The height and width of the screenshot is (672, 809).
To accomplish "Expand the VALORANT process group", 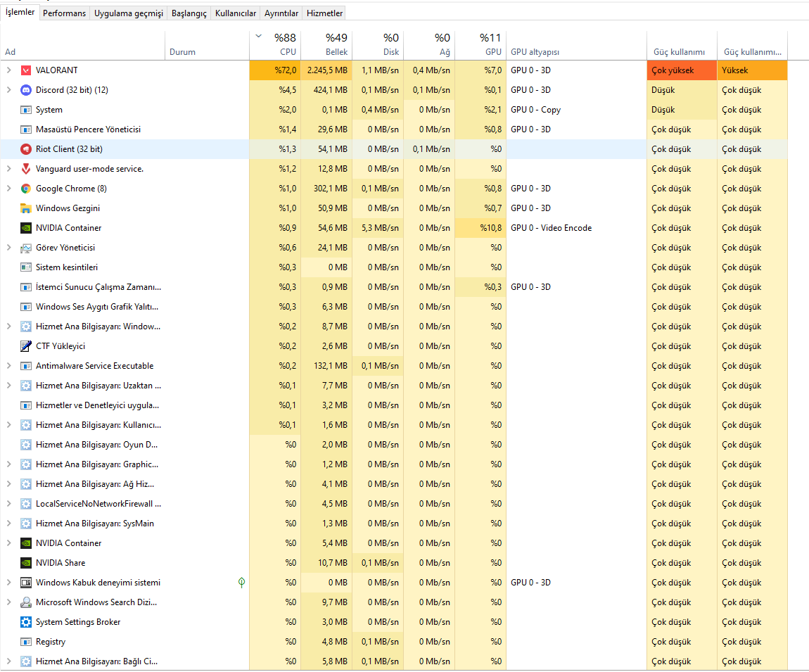I will click(9, 70).
